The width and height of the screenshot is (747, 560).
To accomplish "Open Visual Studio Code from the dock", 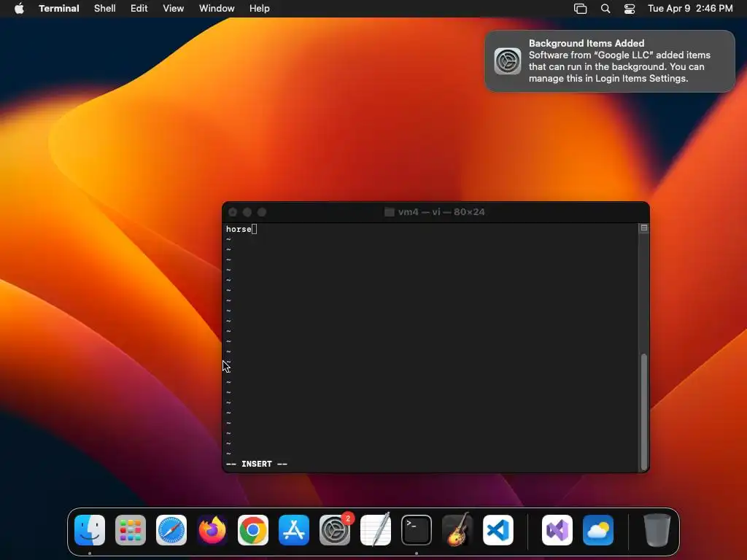I will pyautogui.click(x=498, y=530).
